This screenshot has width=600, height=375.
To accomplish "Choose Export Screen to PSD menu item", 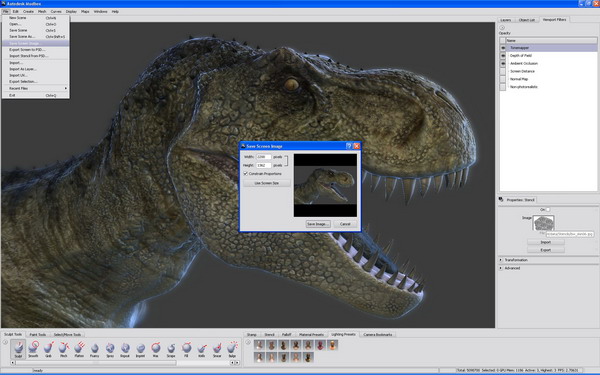I will coord(36,50).
